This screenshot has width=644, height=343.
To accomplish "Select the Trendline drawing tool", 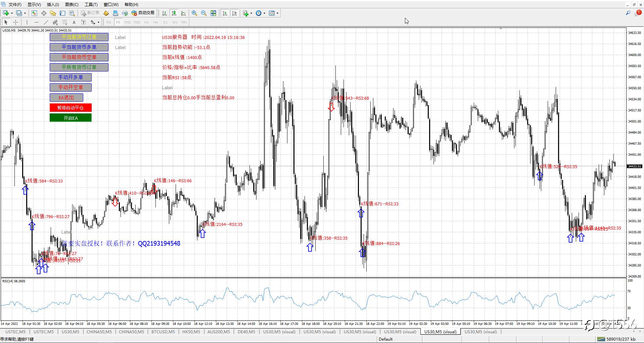I will 46,22.
